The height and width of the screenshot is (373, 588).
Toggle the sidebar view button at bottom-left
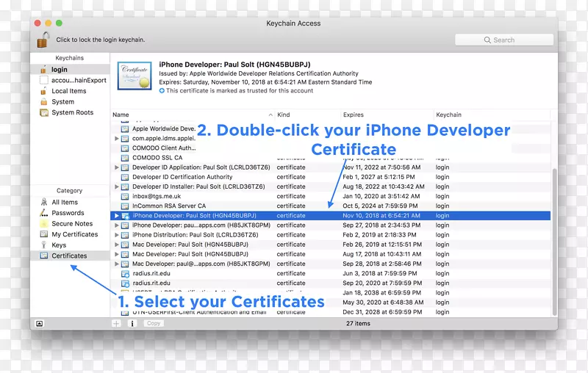click(x=39, y=323)
